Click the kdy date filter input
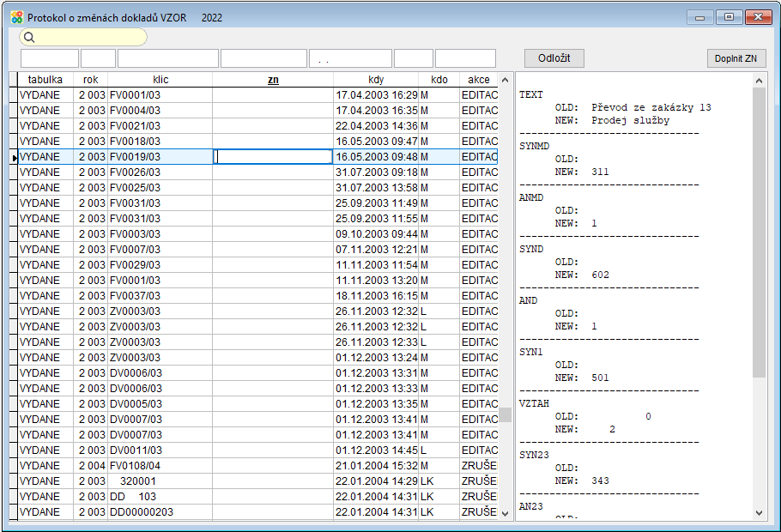Image resolution: width=781 pixels, height=532 pixels. (351, 58)
